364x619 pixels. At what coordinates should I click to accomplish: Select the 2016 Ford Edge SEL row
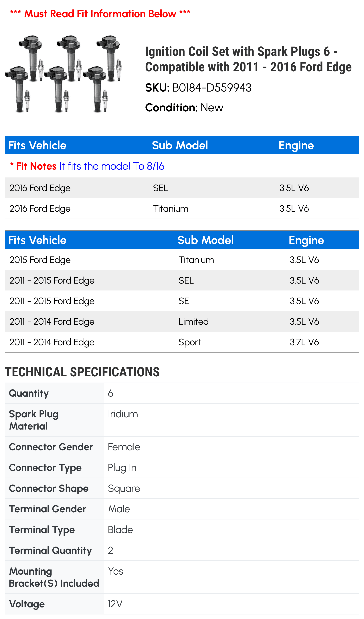click(x=182, y=188)
